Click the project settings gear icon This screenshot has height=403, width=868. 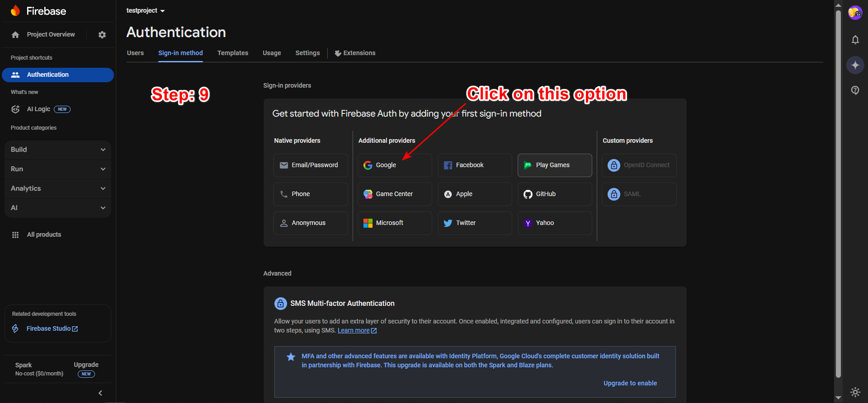tap(102, 35)
